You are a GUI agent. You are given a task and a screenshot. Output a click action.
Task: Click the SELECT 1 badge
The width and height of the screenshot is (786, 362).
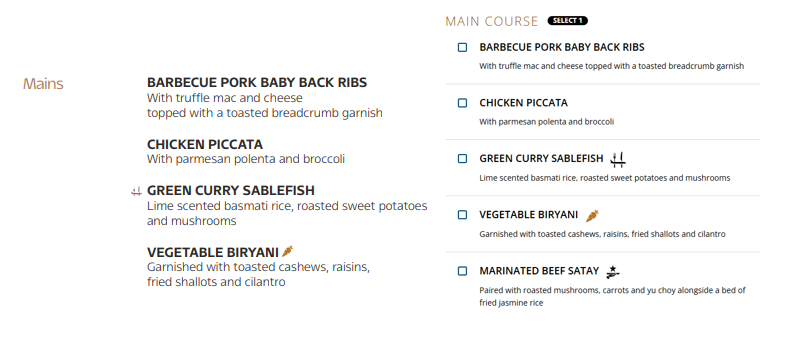(567, 21)
